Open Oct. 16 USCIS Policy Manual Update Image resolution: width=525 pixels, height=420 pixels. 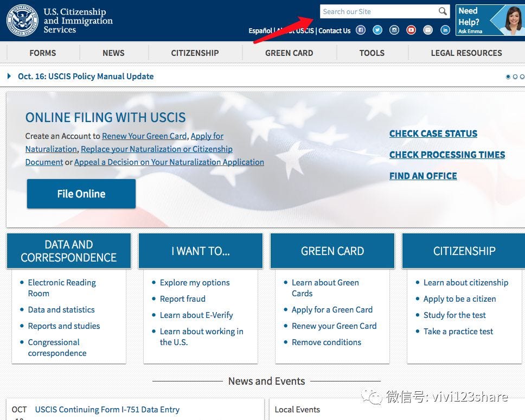point(86,77)
